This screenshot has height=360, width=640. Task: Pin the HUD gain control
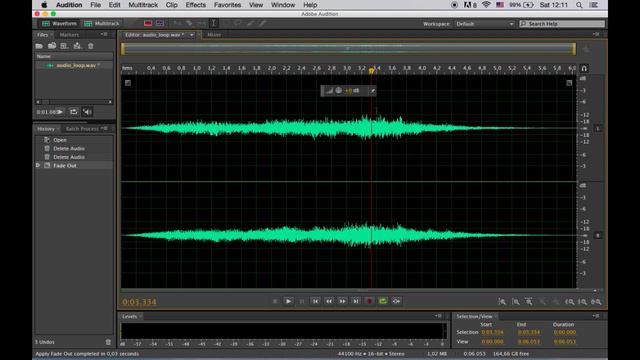tap(372, 91)
